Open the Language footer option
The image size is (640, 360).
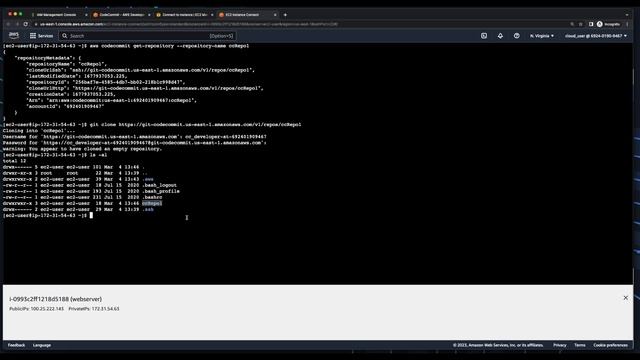[42, 345]
